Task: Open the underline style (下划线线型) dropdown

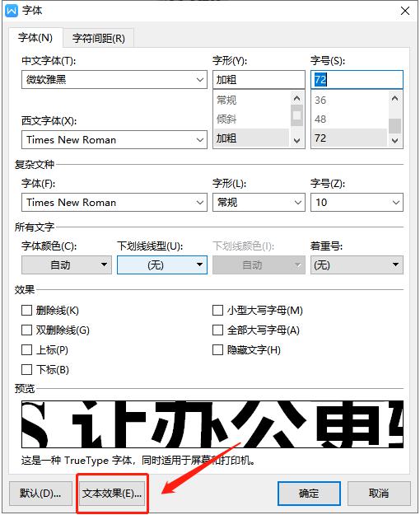Action: [x=162, y=265]
